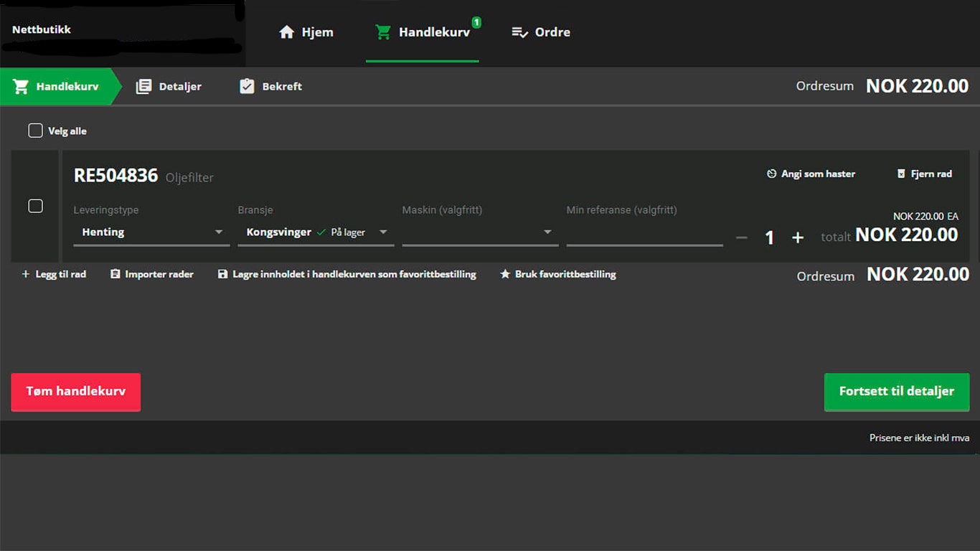Image resolution: width=980 pixels, height=551 pixels.
Task: Click the Min referanse input field
Action: point(644,232)
